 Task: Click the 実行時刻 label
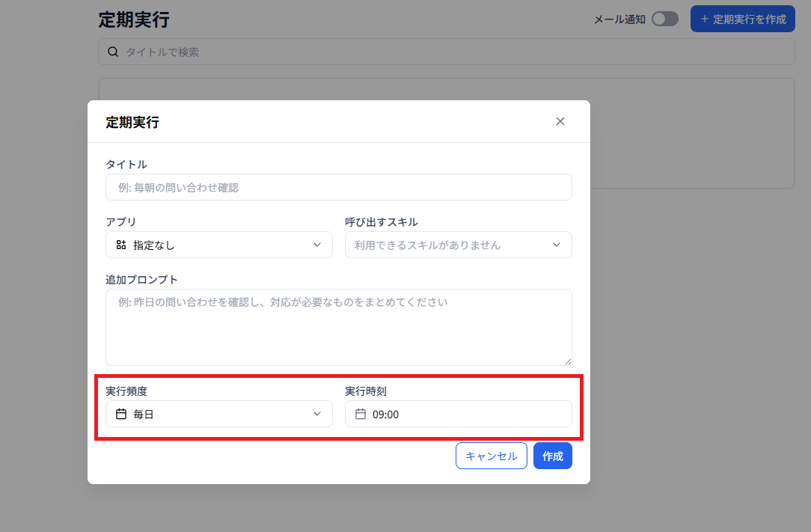pyautogui.click(x=366, y=391)
